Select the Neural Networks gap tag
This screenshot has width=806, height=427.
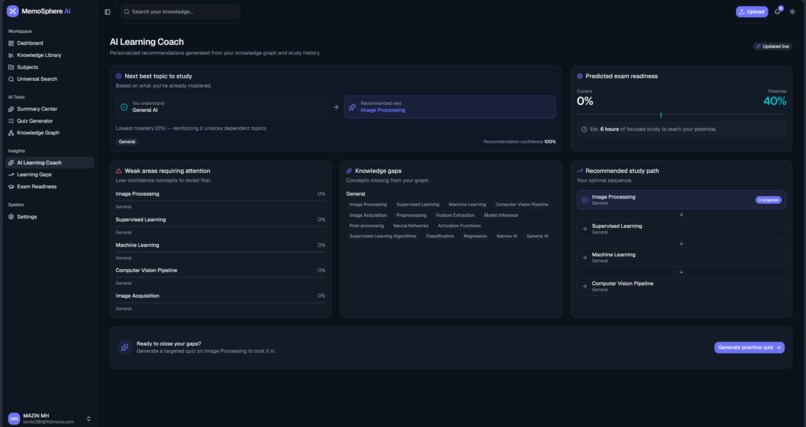click(x=411, y=226)
